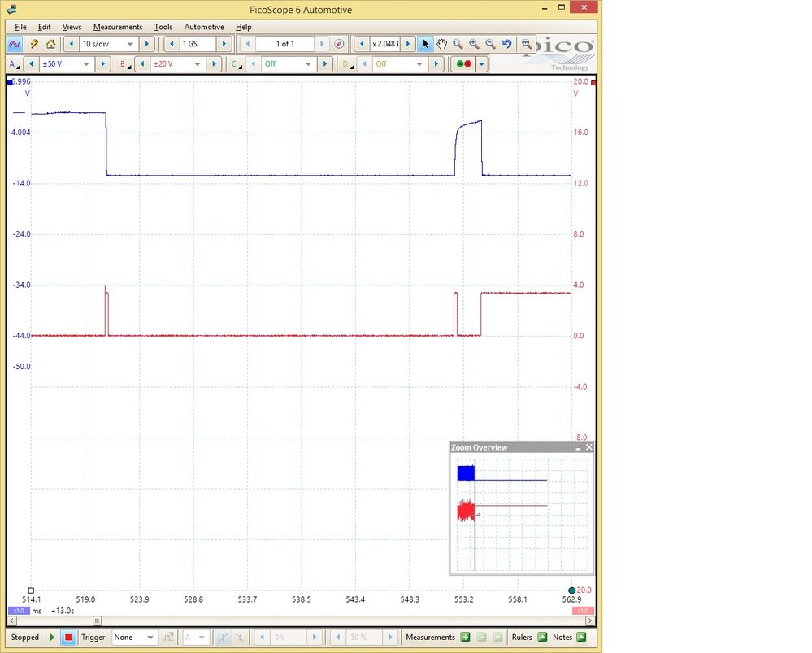This screenshot has width=812, height=653.
Task: Close the Zoom Overview panel
Action: click(588, 447)
